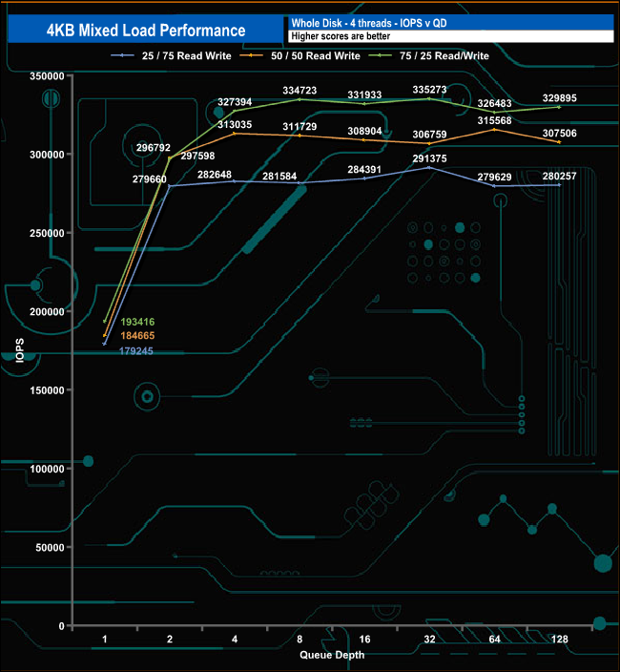Click the data label 311729
The image size is (620, 672).
click(x=300, y=127)
